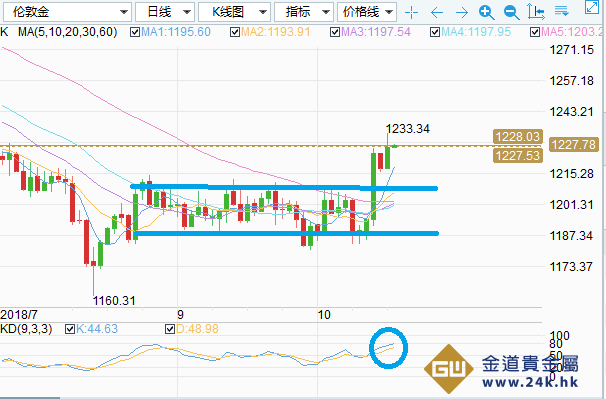Click the MA(5,10,20,30,60) indicator label

coord(67,32)
